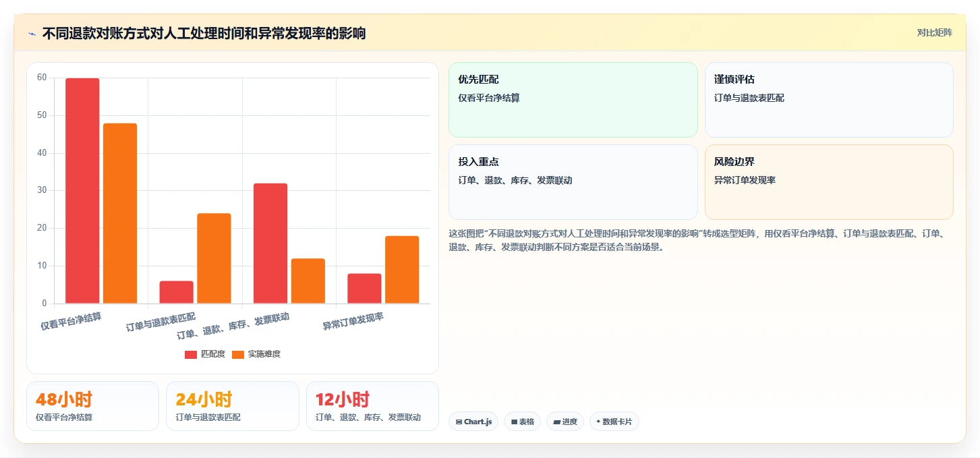Click the red bar for 异常订单发现率
The image size is (980, 458).
[x=364, y=289]
